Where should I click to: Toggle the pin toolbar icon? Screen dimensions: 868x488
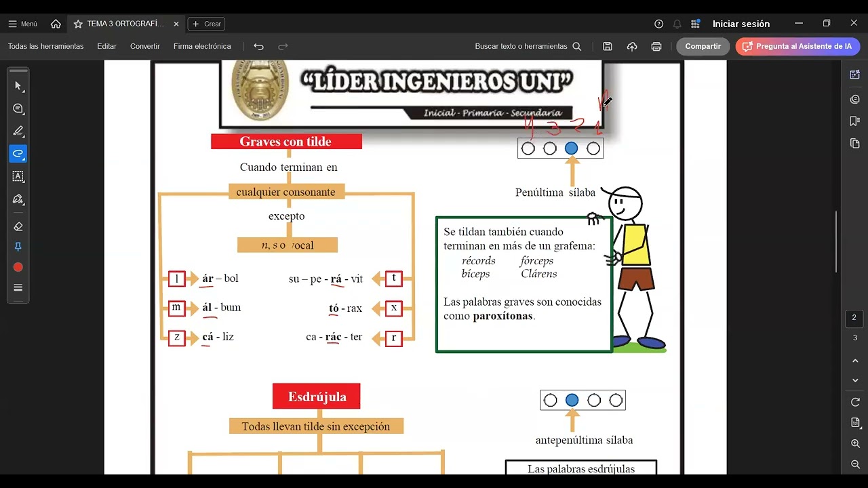tap(18, 247)
